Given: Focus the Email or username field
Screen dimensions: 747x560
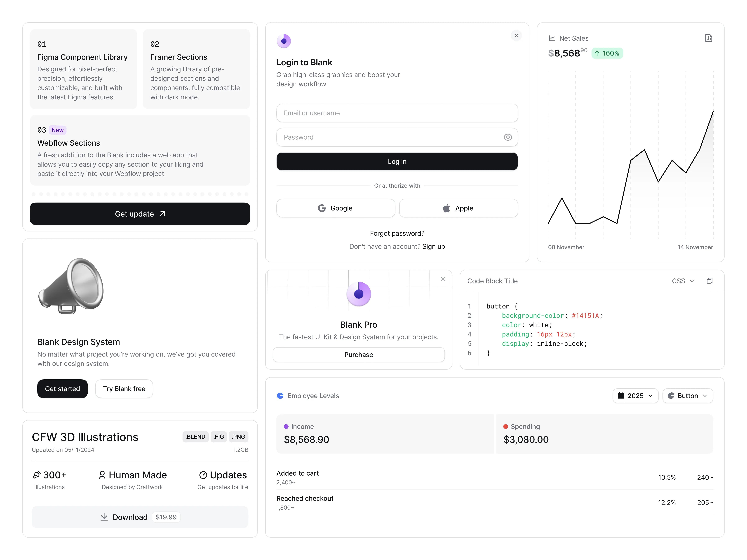Looking at the screenshot, I should [x=397, y=113].
